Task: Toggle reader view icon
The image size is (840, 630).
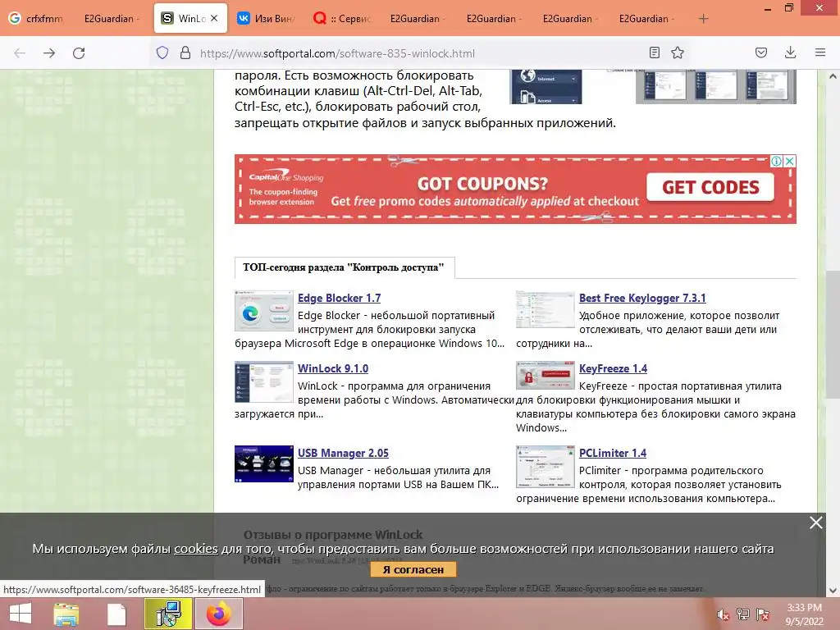Action: pyautogui.click(x=654, y=52)
